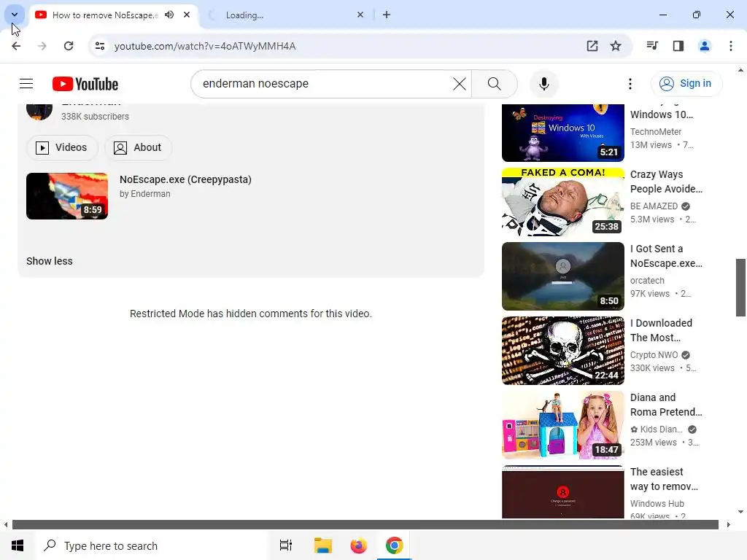747x560 pixels.
Task: Close the Loading tab
Action: pyautogui.click(x=360, y=15)
